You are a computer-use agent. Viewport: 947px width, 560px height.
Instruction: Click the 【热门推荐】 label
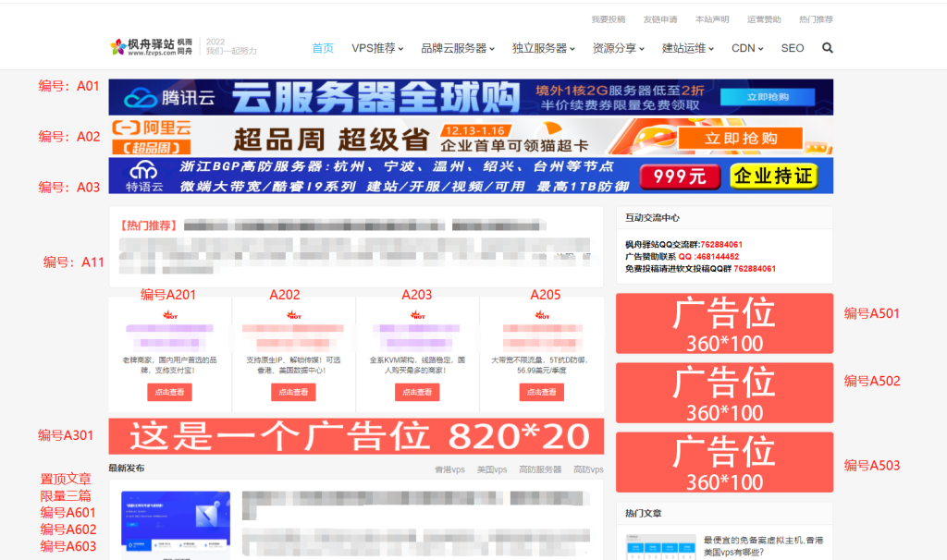149,225
